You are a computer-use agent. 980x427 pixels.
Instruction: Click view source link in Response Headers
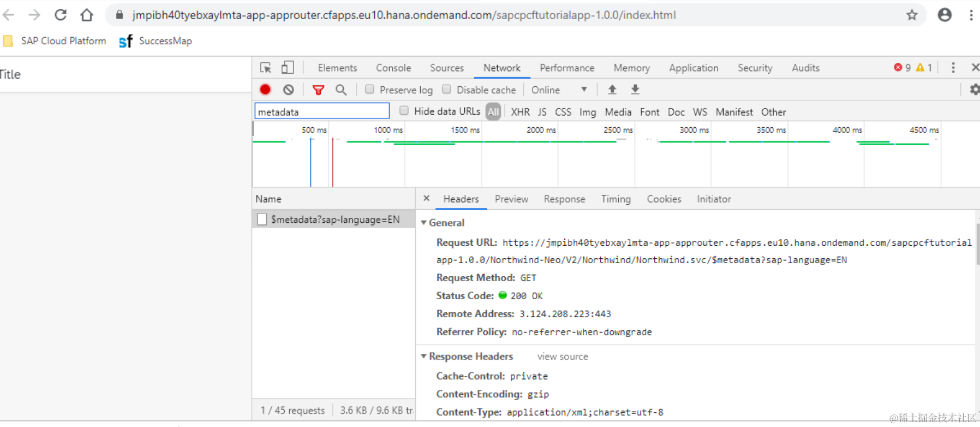(563, 357)
